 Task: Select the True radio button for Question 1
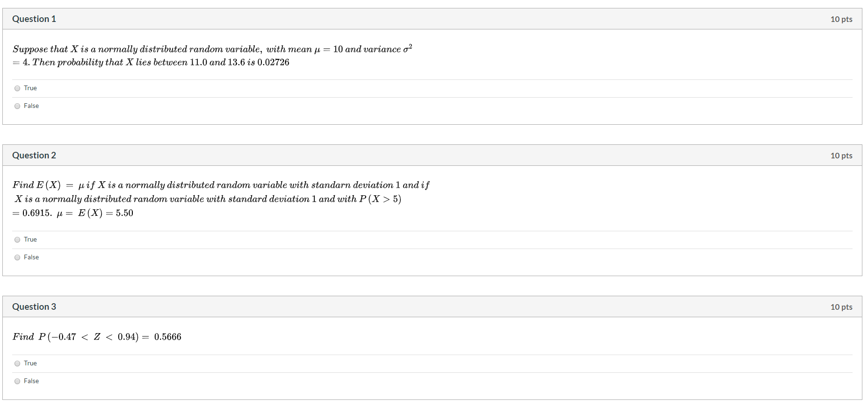tap(17, 88)
